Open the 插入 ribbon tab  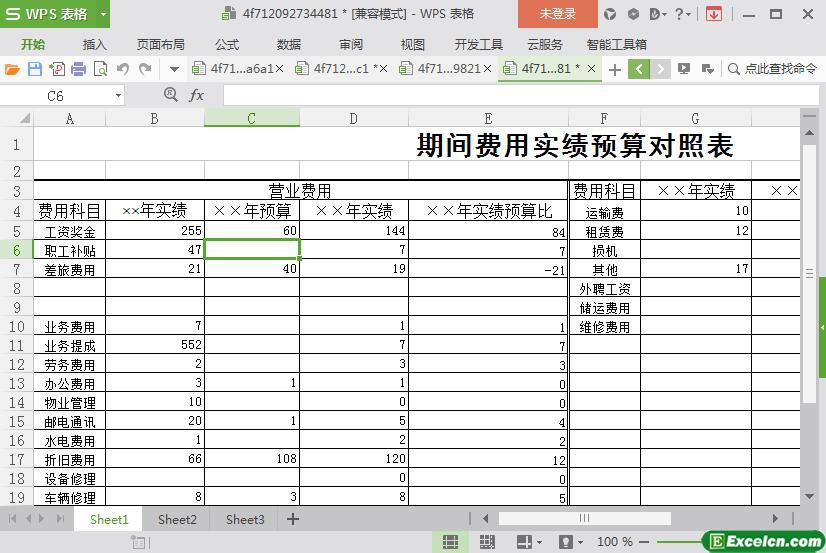coord(94,44)
